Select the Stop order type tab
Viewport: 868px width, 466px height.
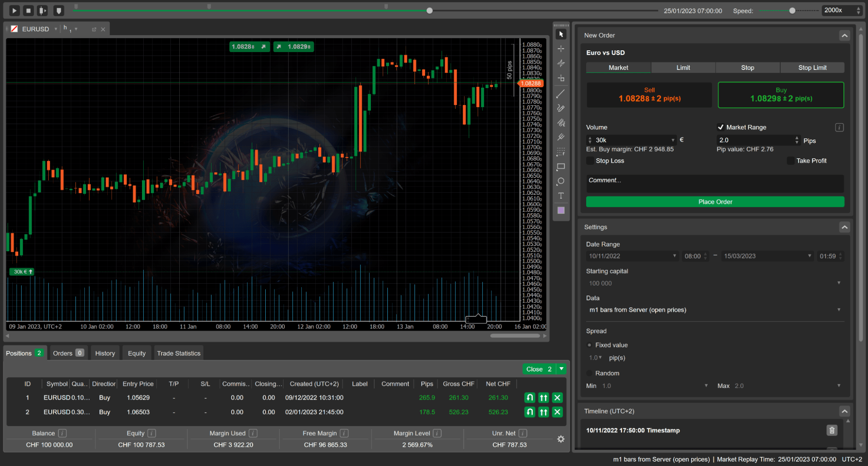coord(748,67)
